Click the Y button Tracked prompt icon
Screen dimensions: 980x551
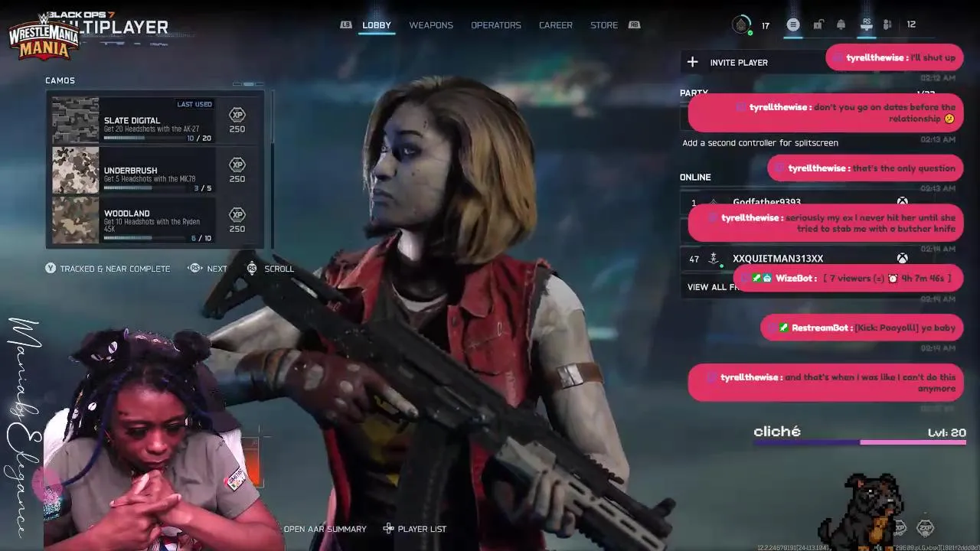click(51, 269)
